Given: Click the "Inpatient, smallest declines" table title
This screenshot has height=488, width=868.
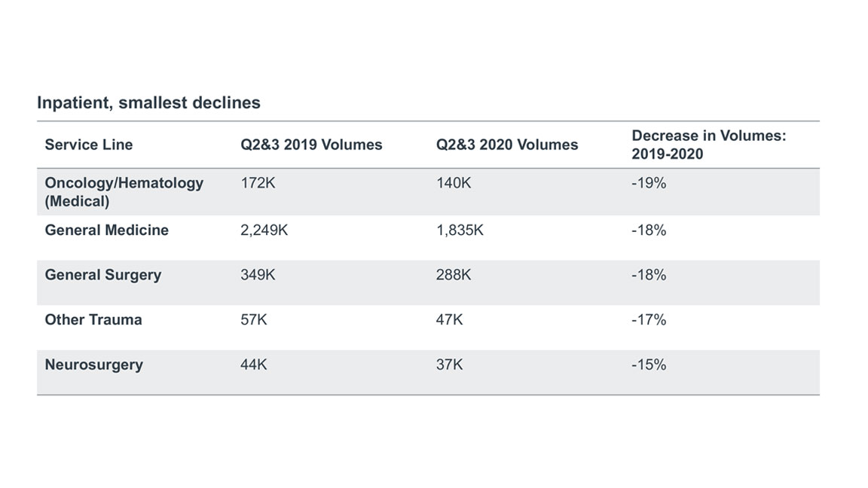Looking at the screenshot, I should tap(148, 103).
